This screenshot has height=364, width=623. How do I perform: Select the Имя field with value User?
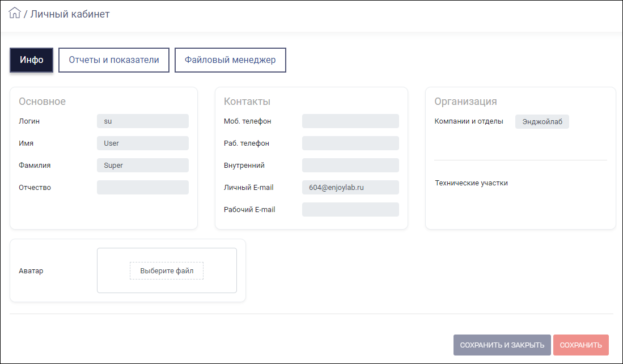143,143
